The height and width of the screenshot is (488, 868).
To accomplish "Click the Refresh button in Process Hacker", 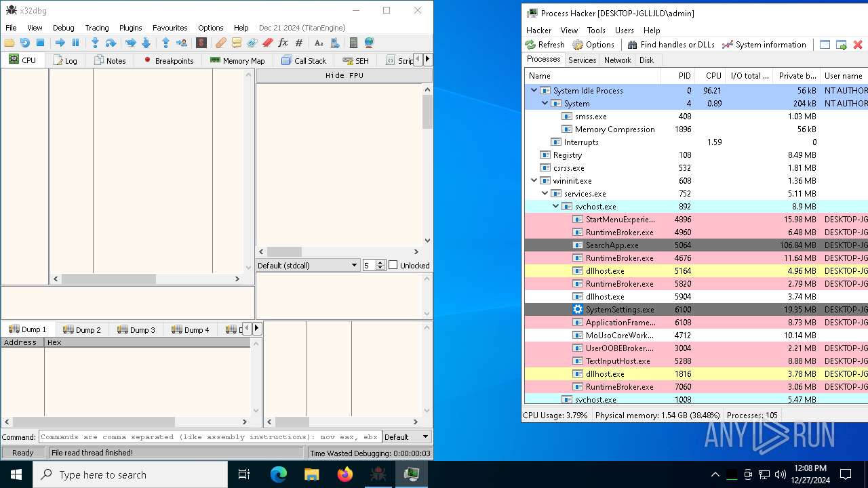I will point(545,45).
